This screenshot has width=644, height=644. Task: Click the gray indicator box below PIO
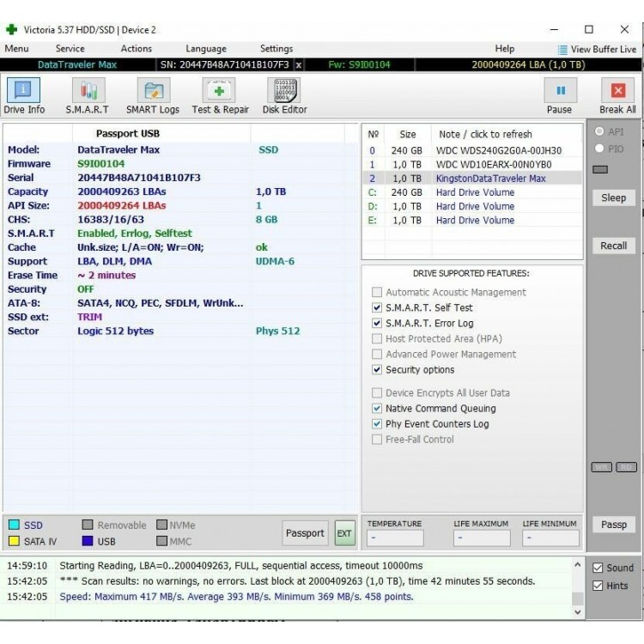600,170
